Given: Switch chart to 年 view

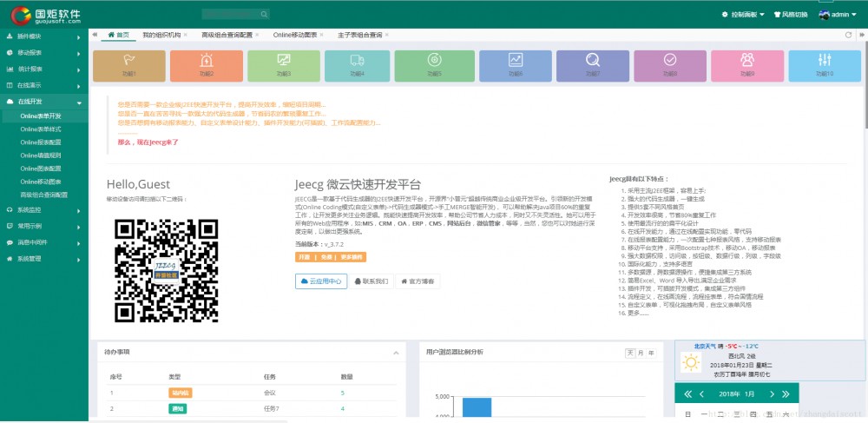Looking at the screenshot, I should click(x=651, y=354).
